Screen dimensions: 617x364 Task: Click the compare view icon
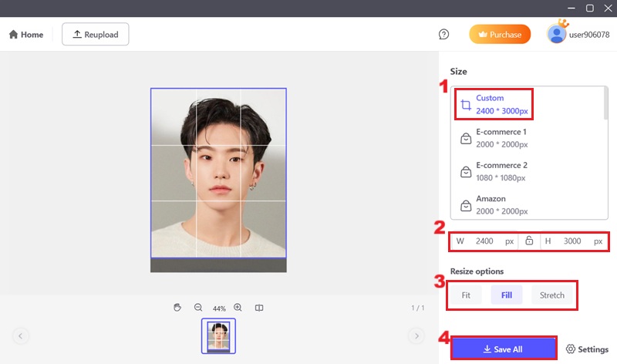[259, 308]
